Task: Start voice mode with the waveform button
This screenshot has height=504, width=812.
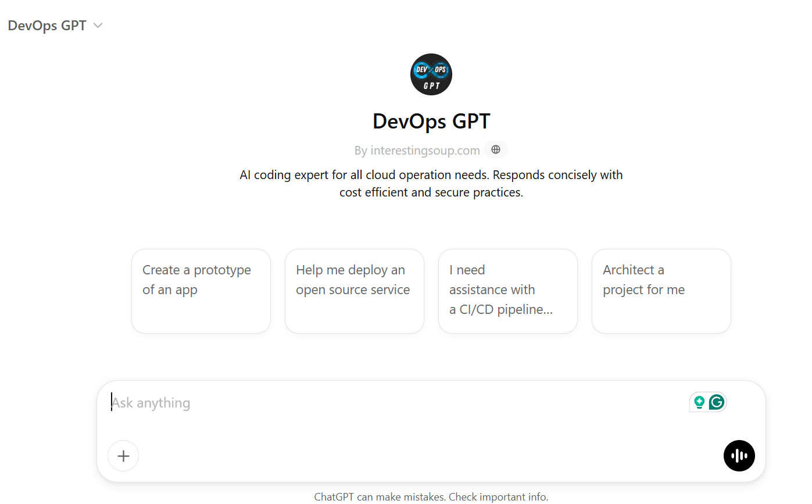Action: tap(739, 456)
